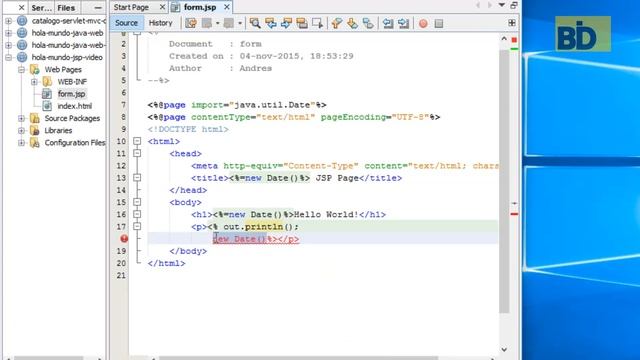Go to Previous Bookmark icon
640x360 pixels.
(x=337, y=23)
